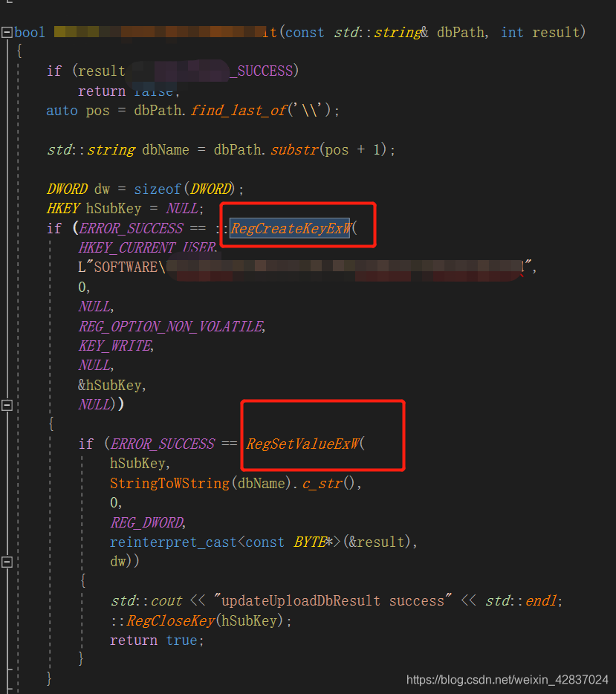Collapse the function using the top fold marker
The width and height of the screenshot is (616, 694).
click(x=6, y=32)
